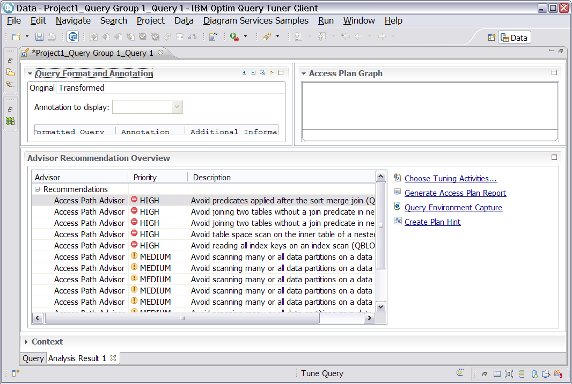Click the Description column header
Screen dimensions: 572x384
coord(282,178)
